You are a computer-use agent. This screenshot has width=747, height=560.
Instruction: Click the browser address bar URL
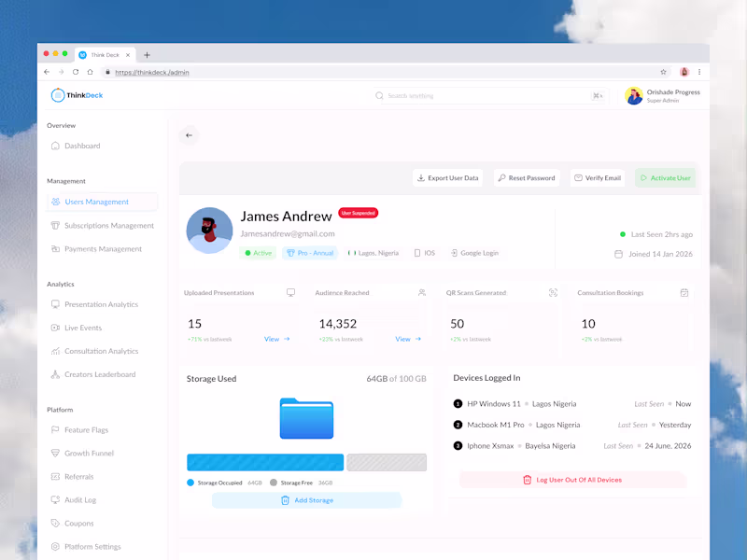152,73
